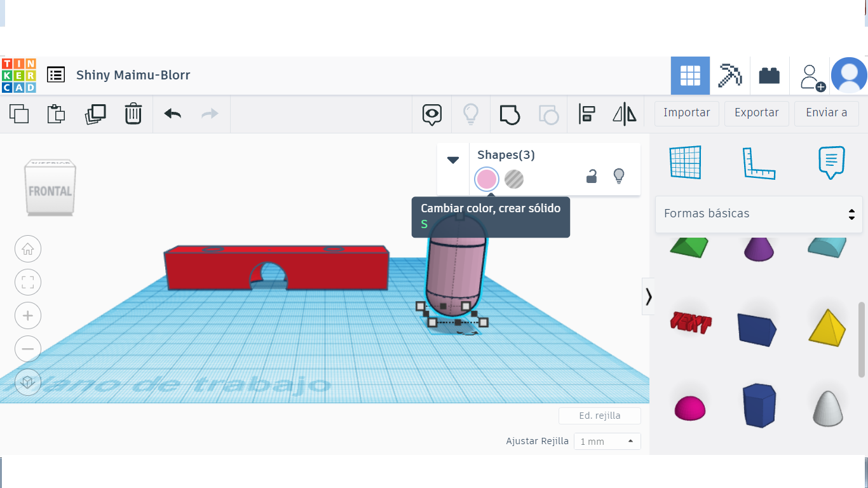Delete selection with trash icon
Viewport: 868px width, 488px height.
point(133,114)
